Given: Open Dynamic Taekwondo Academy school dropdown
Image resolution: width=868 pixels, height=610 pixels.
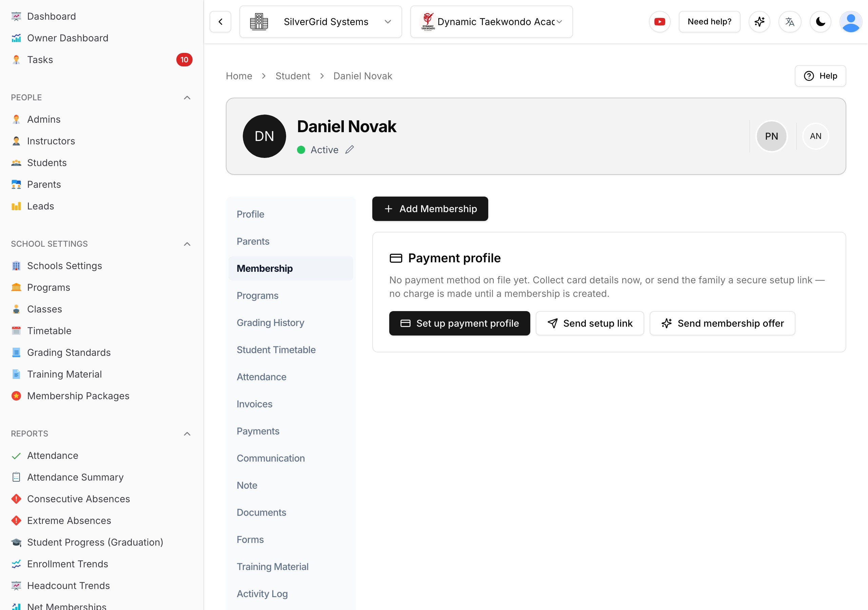Looking at the screenshot, I should [491, 22].
